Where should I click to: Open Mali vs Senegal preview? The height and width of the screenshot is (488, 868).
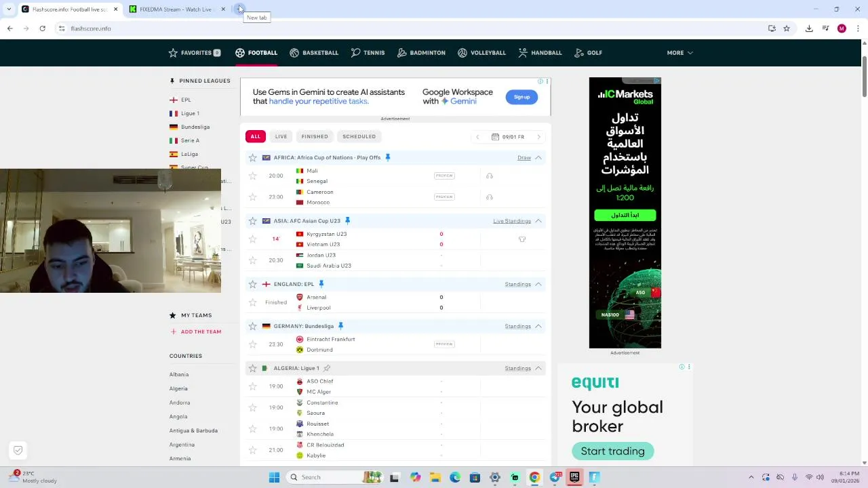pyautogui.click(x=444, y=176)
